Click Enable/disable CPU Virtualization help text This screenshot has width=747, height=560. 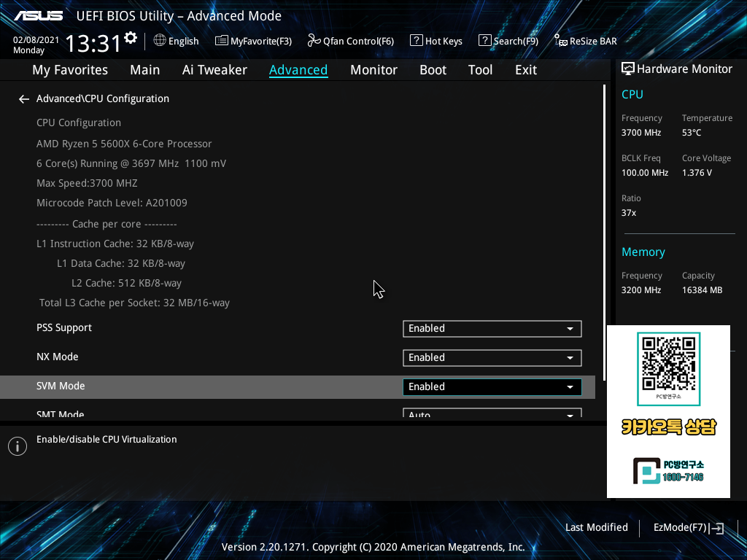107,440
